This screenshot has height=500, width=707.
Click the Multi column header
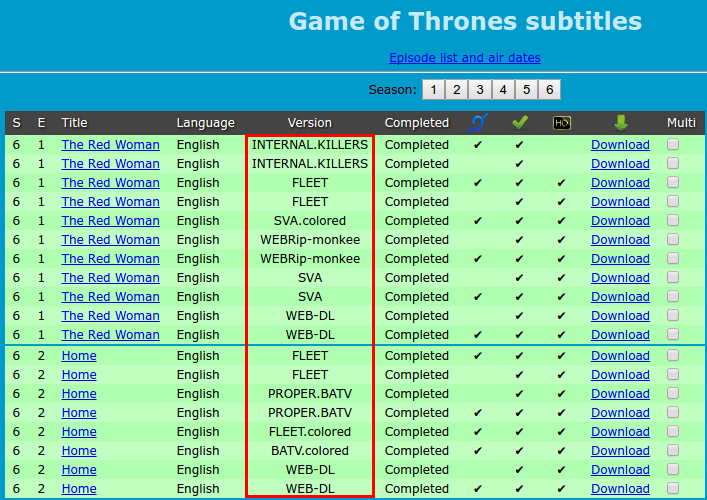click(x=681, y=123)
